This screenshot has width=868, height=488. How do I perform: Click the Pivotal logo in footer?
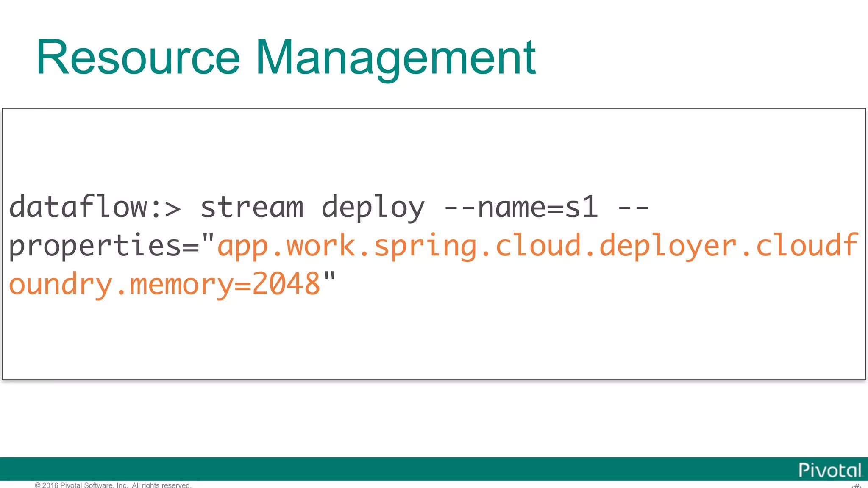(829, 471)
